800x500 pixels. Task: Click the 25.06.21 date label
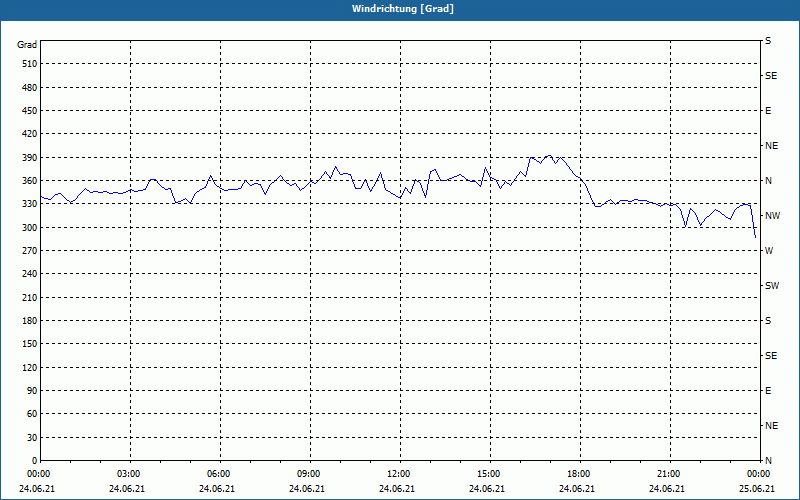[x=757, y=489]
